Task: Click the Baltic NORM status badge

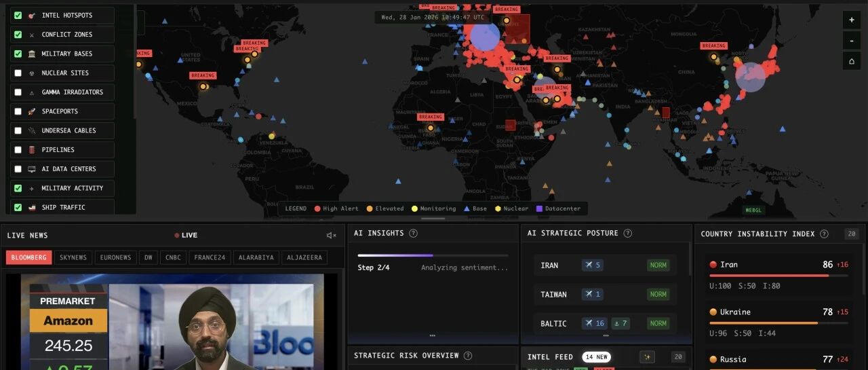Action: 658,324
